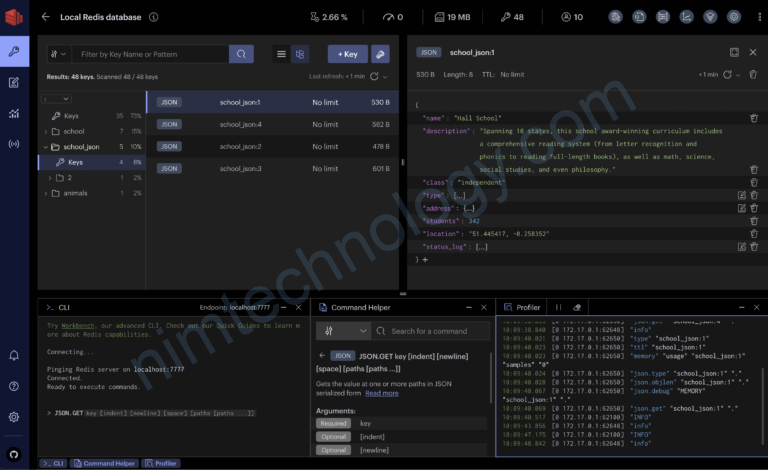Edit the "type" JSON field
768x470 pixels.
pyautogui.click(x=742, y=195)
